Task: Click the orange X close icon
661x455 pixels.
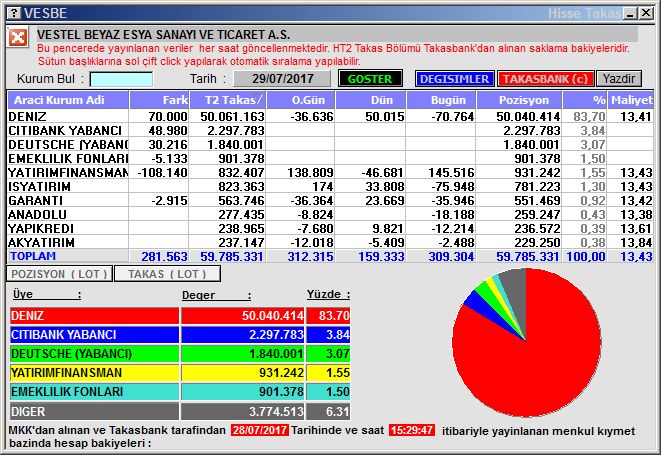Action: [18, 38]
